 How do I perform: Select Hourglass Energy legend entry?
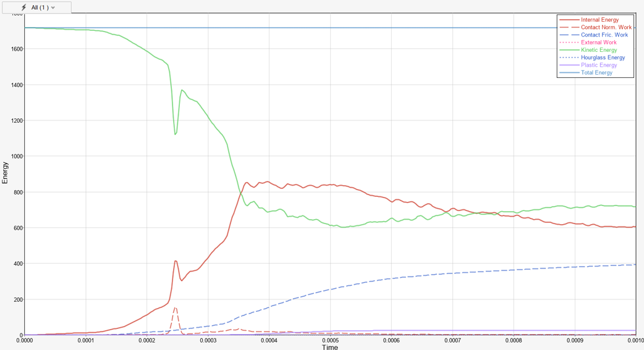click(603, 57)
